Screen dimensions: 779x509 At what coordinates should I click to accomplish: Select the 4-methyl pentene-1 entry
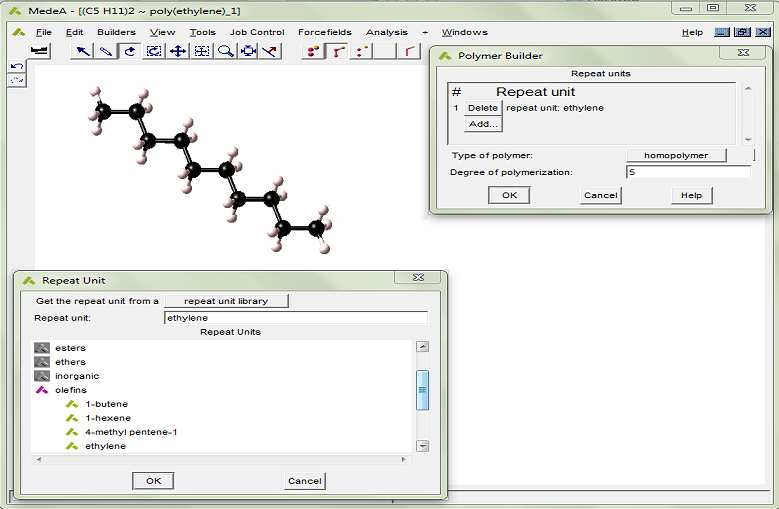[131, 432]
